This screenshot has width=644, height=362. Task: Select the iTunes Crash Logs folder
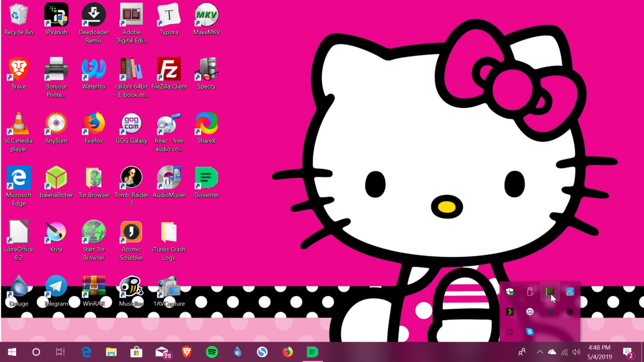[169, 240]
